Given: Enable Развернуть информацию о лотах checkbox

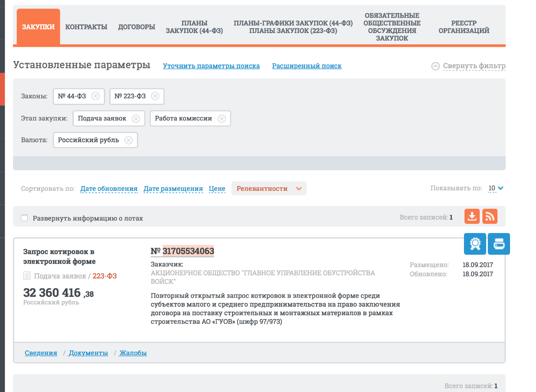Looking at the screenshot, I should pos(25,218).
